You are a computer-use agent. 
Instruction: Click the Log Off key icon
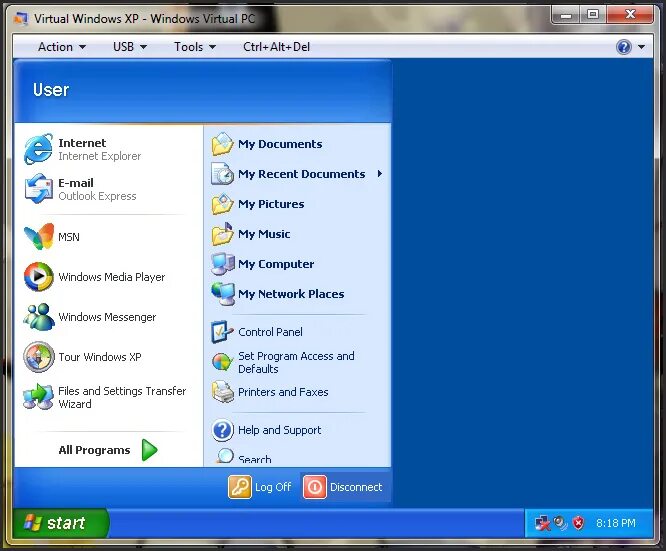pos(240,487)
